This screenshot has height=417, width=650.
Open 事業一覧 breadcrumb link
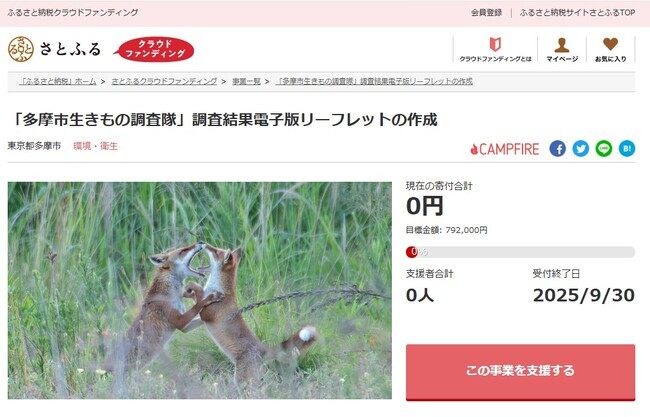(246, 81)
